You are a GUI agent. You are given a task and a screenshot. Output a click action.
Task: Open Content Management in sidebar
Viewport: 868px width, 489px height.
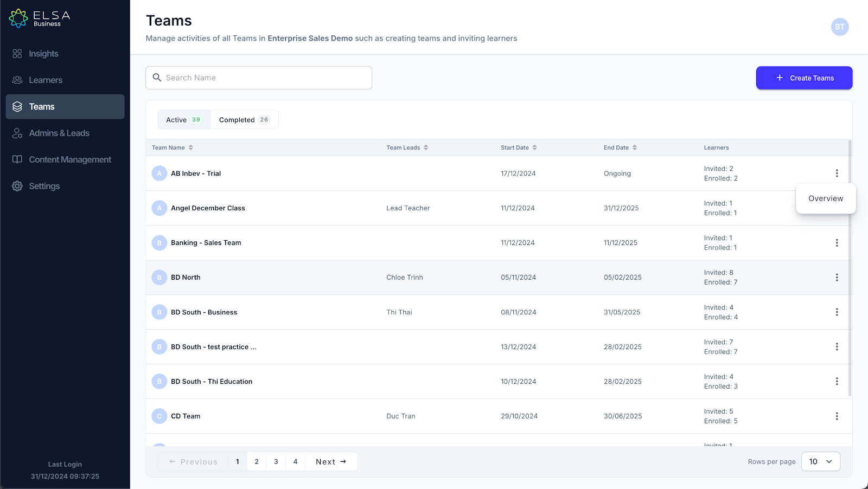(65, 160)
